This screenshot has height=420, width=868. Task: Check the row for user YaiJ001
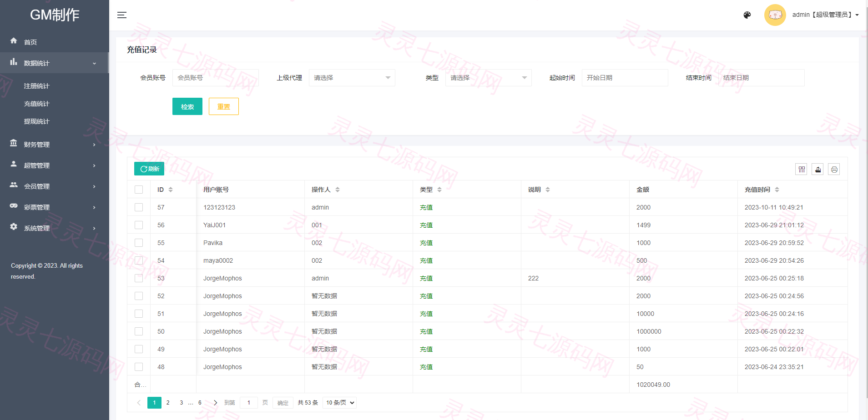coord(139,225)
